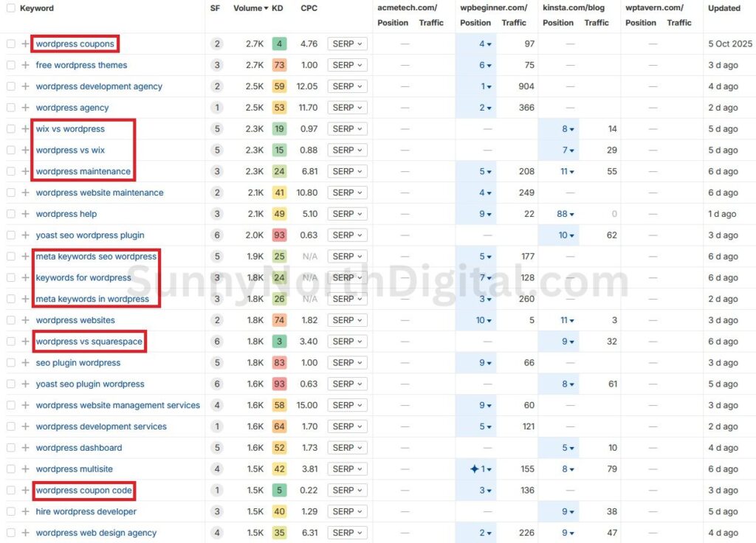Screen dimensions: 756x543
Task: Click the plus icon next to "free wordpress themes"
Action: [25, 65]
